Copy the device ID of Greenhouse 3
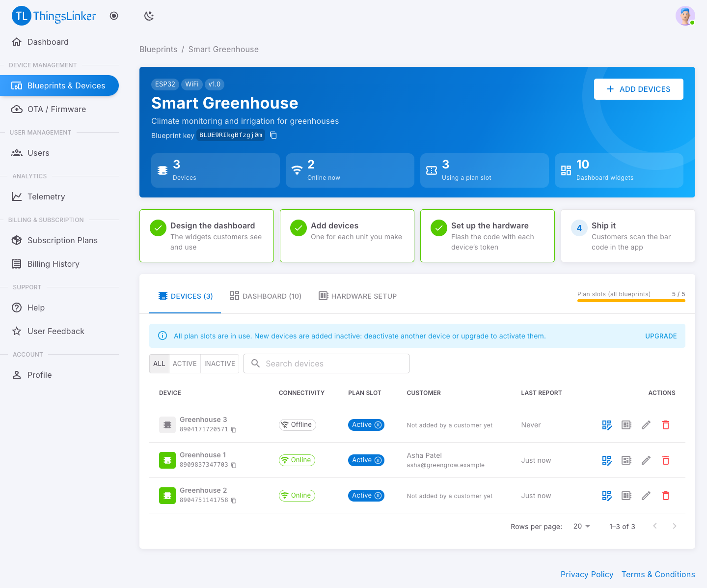Image resolution: width=707 pixels, height=588 pixels. click(234, 430)
